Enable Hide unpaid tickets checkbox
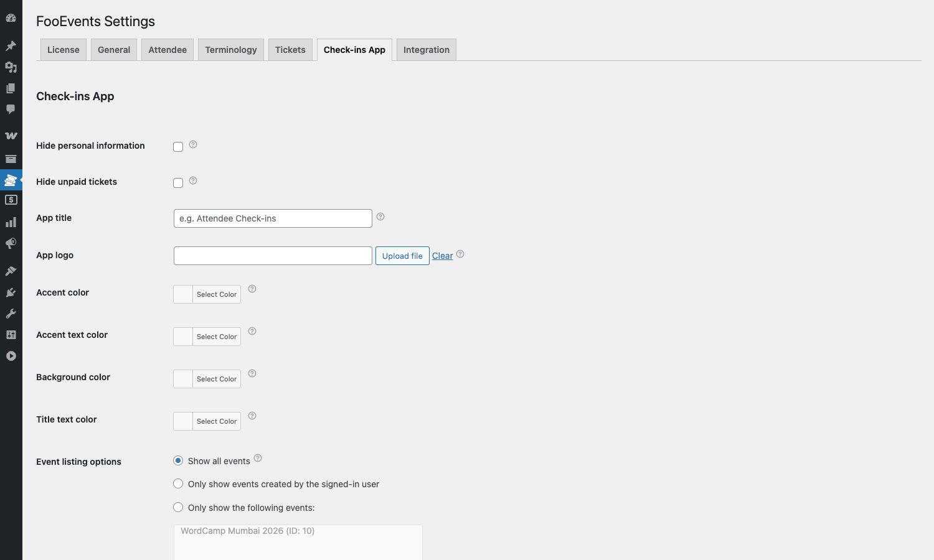Viewport: 934px width, 560px height. (178, 183)
